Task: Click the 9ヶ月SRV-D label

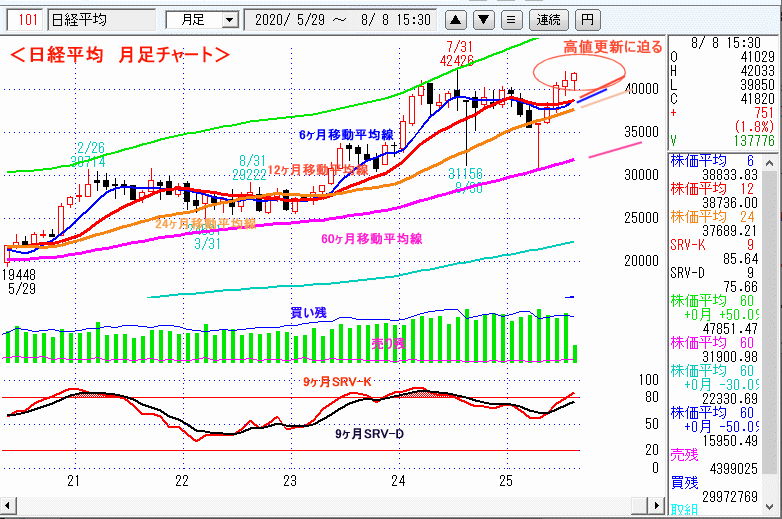Action: coord(369,434)
